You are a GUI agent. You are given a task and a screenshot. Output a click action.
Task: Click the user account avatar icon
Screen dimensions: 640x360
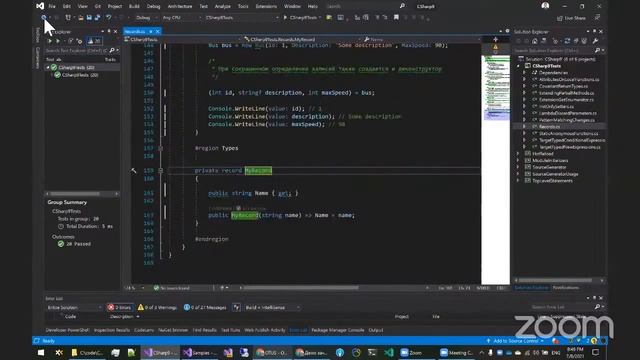point(545,6)
